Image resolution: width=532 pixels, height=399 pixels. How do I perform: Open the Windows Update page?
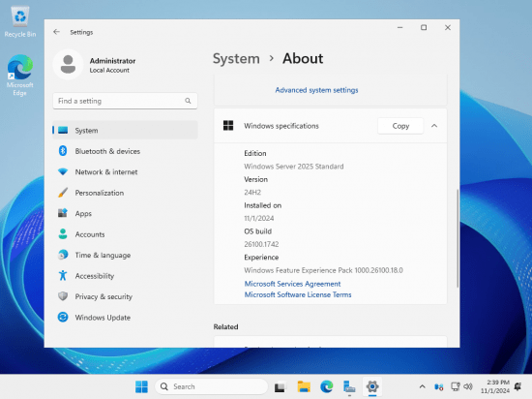(125, 317)
